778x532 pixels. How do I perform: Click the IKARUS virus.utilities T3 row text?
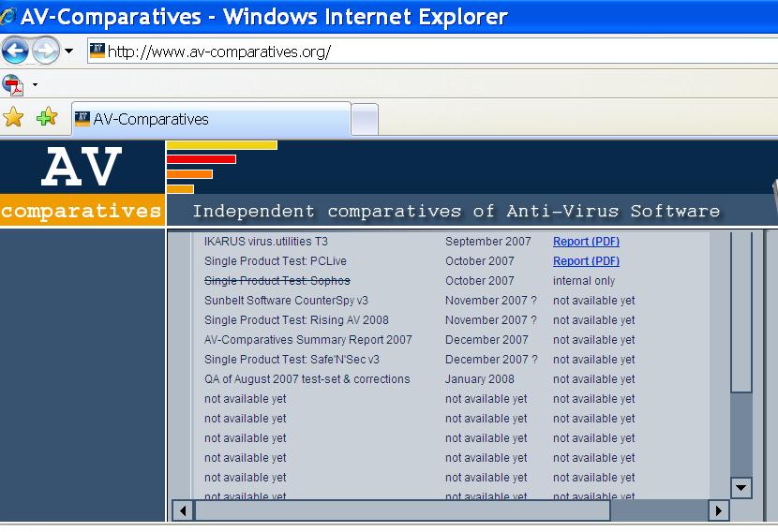click(x=266, y=242)
